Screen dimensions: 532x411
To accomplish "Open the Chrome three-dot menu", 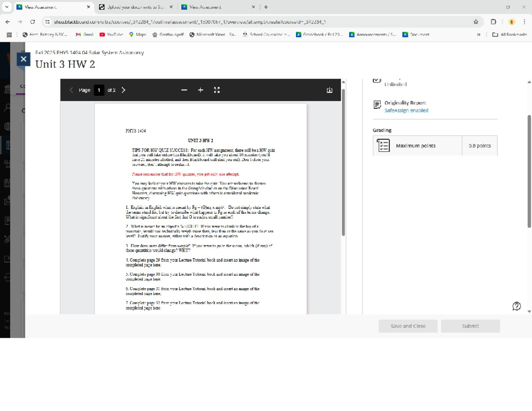I will (524, 22).
